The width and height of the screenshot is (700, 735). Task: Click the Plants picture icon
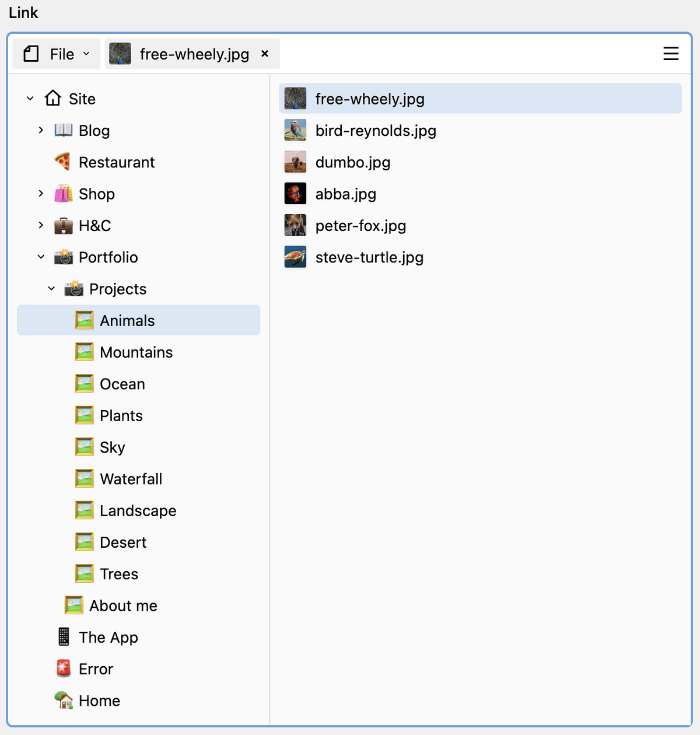click(85, 415)
